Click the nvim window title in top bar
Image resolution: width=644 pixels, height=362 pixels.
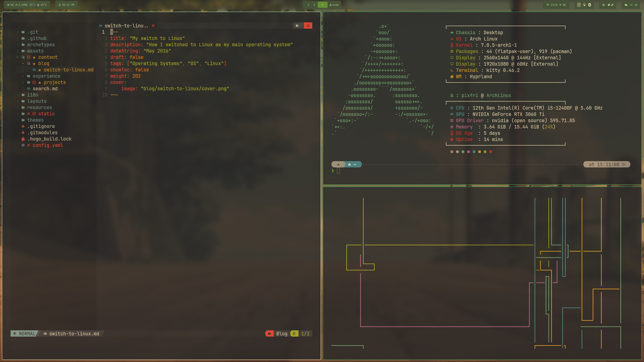334,5
